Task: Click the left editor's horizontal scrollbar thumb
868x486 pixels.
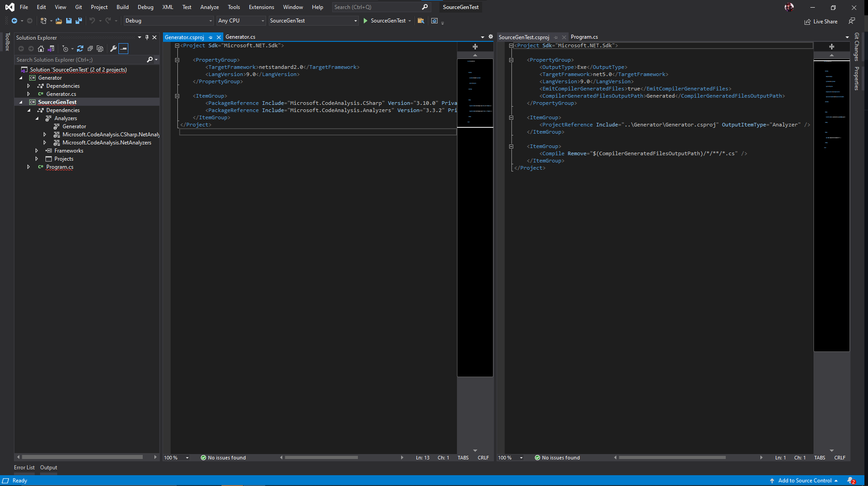Action: coord(321,458)
